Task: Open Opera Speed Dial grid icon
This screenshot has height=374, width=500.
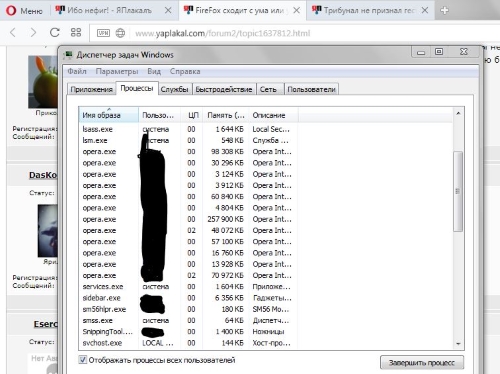Action: (x=76, y=33)
